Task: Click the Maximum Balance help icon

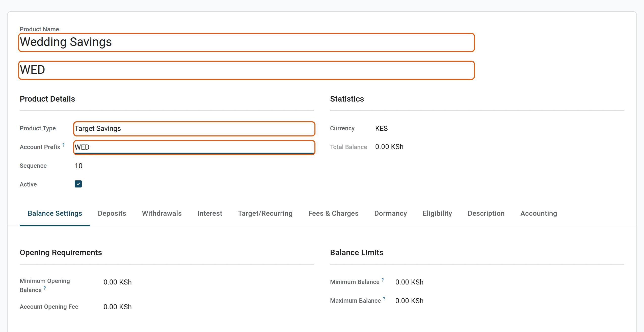Action: click(384, 299)
